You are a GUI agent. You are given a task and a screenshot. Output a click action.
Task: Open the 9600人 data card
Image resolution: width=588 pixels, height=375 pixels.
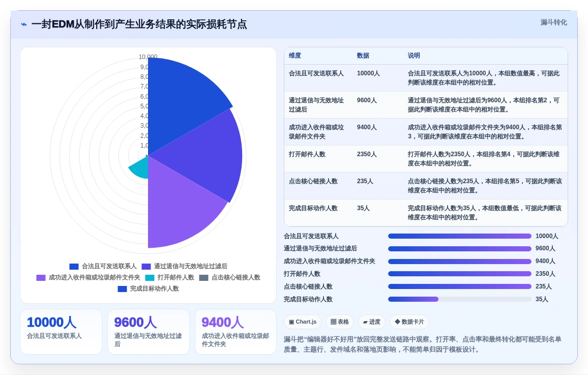149,332
